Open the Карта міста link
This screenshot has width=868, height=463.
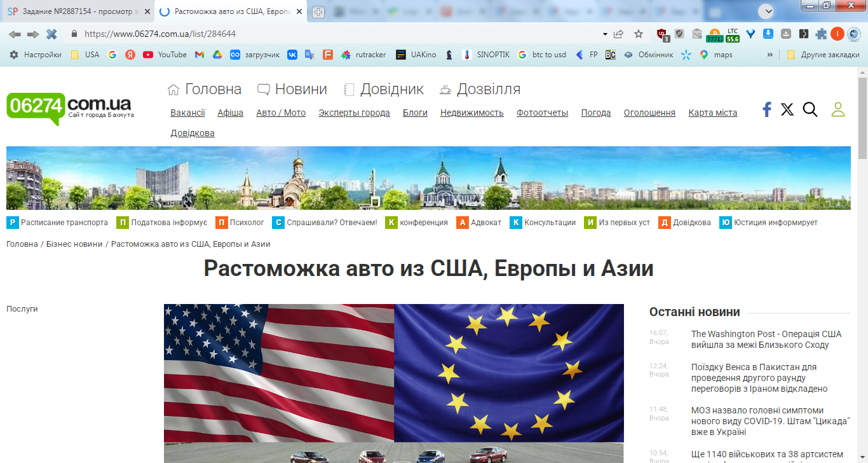click(x=713, y=113)
